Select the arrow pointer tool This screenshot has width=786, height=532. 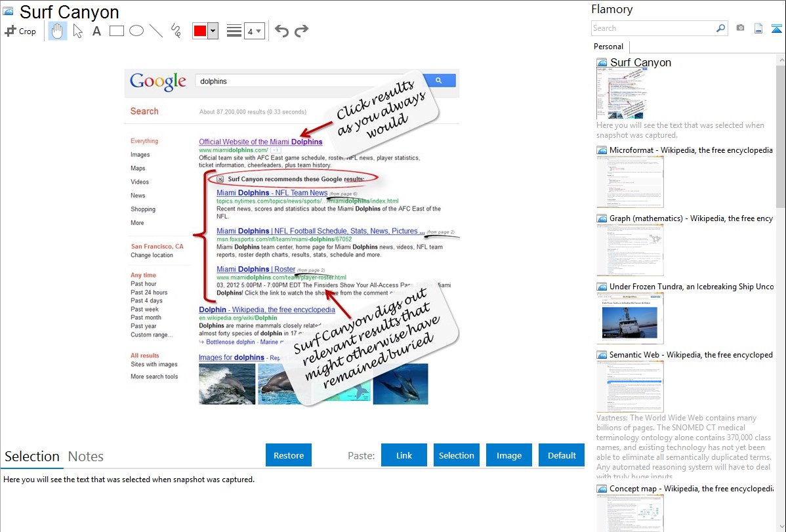(x=77, y=31)
